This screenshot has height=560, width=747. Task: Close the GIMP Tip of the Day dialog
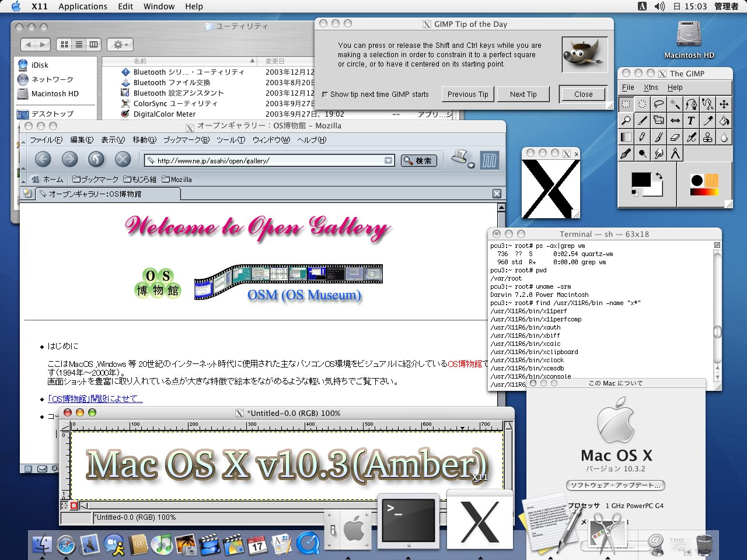[583, 94]
